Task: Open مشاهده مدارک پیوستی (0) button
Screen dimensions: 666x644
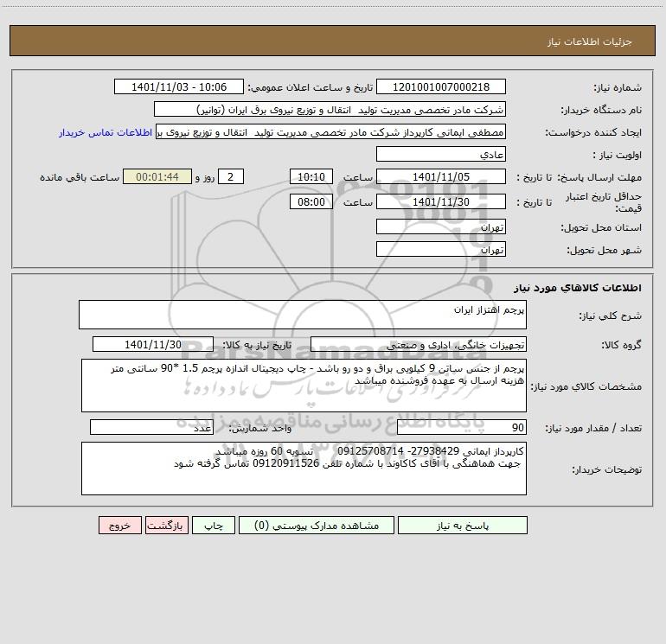Action: tap(317, 526)
